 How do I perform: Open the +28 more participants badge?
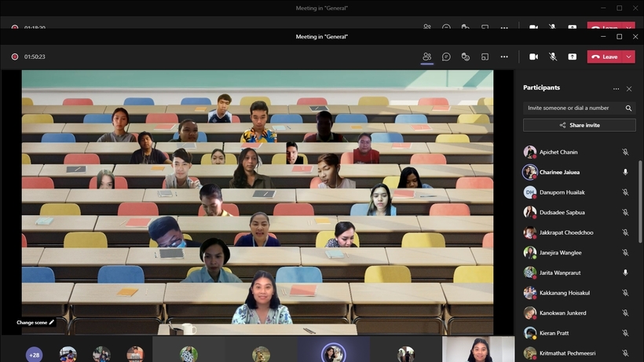coord(34,355)
